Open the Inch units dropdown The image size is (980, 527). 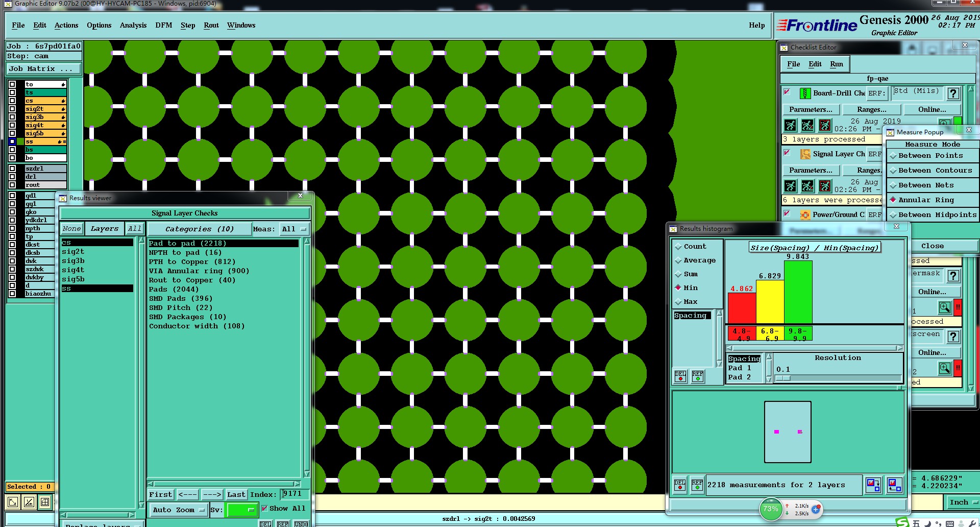coord(963,502)
